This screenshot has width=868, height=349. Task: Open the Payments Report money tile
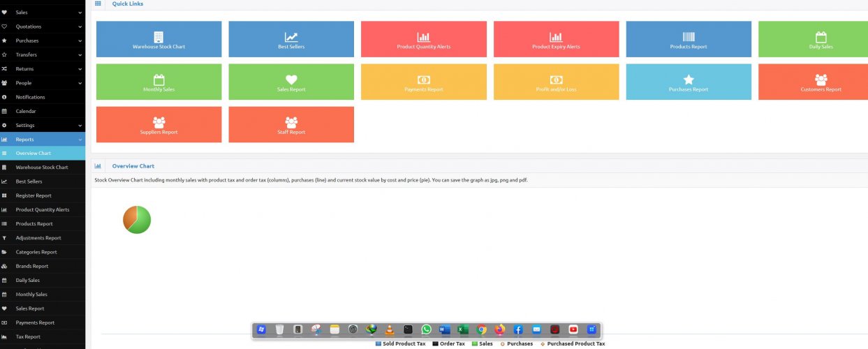click(x=423, y=82)
